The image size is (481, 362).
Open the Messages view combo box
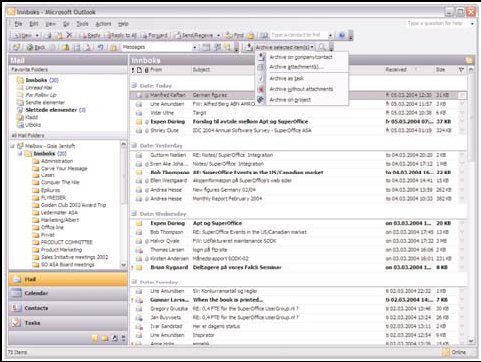pyautogui.click(x=159, y=47)
